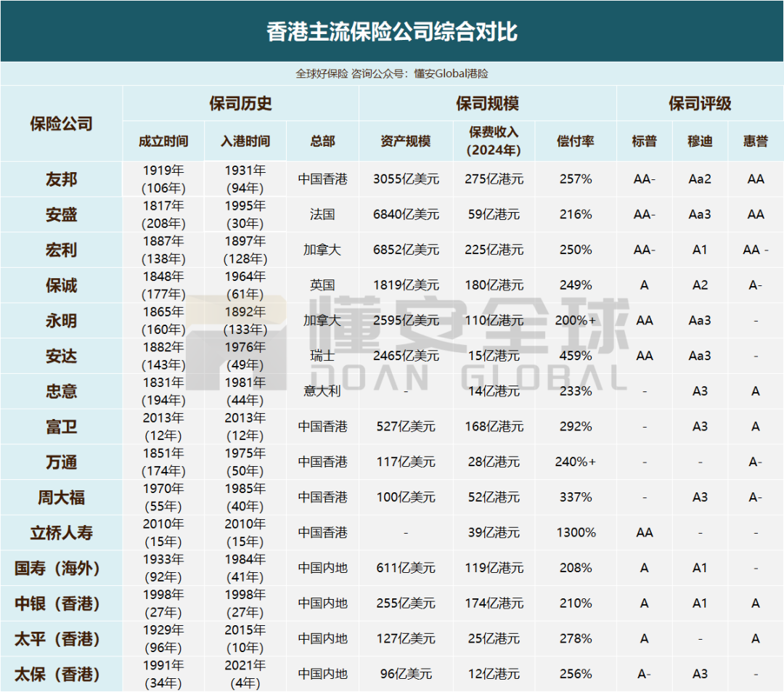
Task: Click the 保司评级 header
Action: coord(699,104)
